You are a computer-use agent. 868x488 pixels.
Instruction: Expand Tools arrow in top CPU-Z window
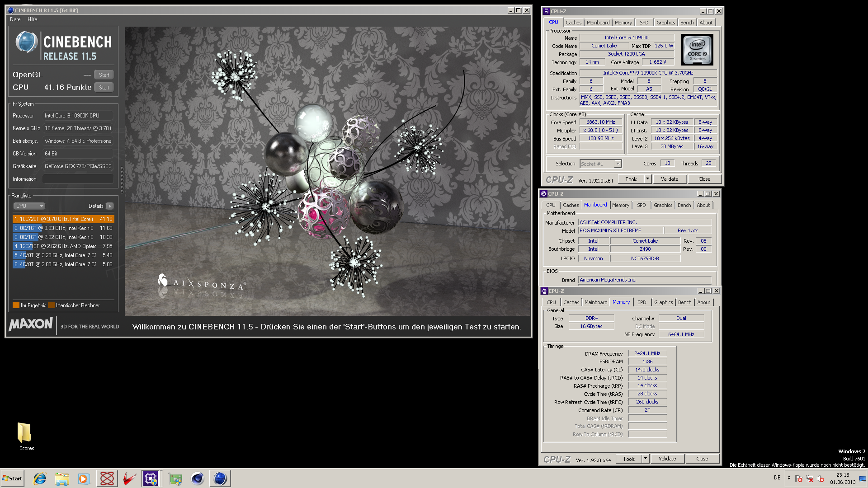coord(647,179)
